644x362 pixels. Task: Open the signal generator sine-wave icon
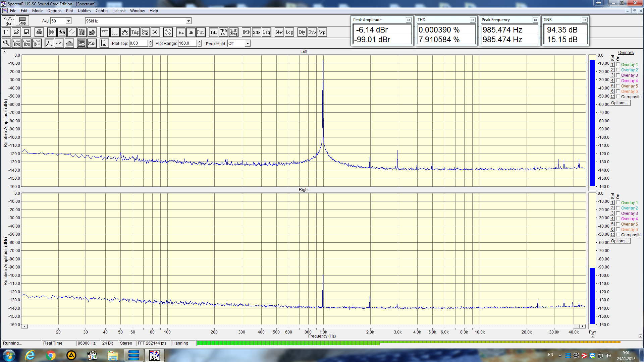coord(168,32)
